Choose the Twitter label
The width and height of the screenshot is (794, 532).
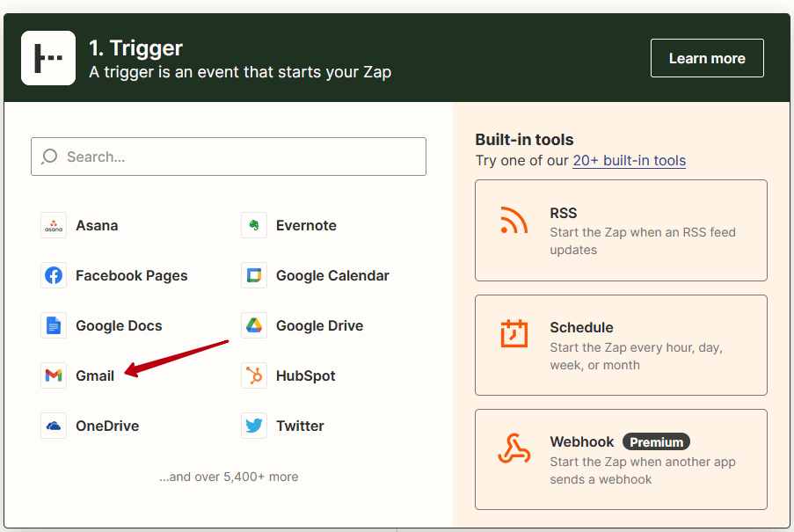[x=300, y=426]
